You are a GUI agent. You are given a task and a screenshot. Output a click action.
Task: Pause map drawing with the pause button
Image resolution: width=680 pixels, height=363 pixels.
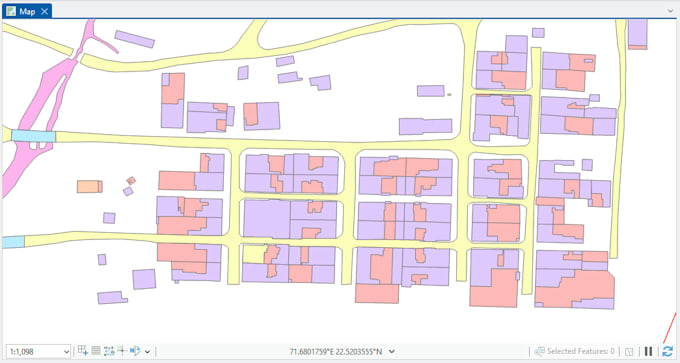648,351
